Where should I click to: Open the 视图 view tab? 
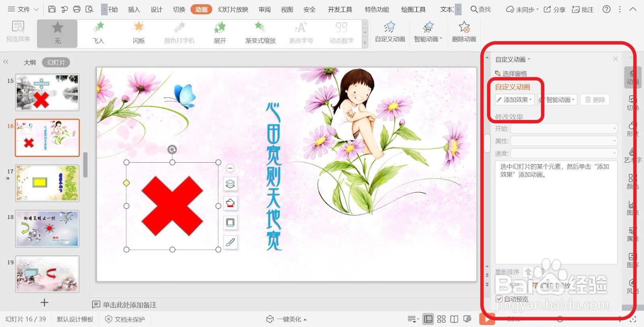(287, 9)
